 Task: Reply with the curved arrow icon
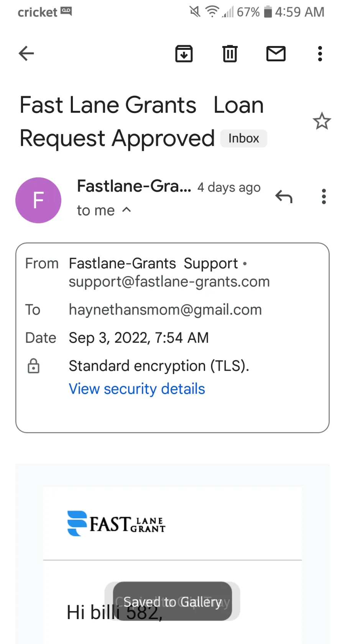tap(284, 196)
